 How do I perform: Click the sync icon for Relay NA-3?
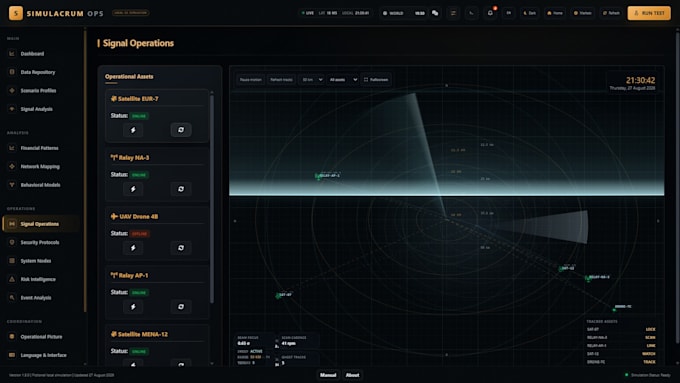click(181, 189)
